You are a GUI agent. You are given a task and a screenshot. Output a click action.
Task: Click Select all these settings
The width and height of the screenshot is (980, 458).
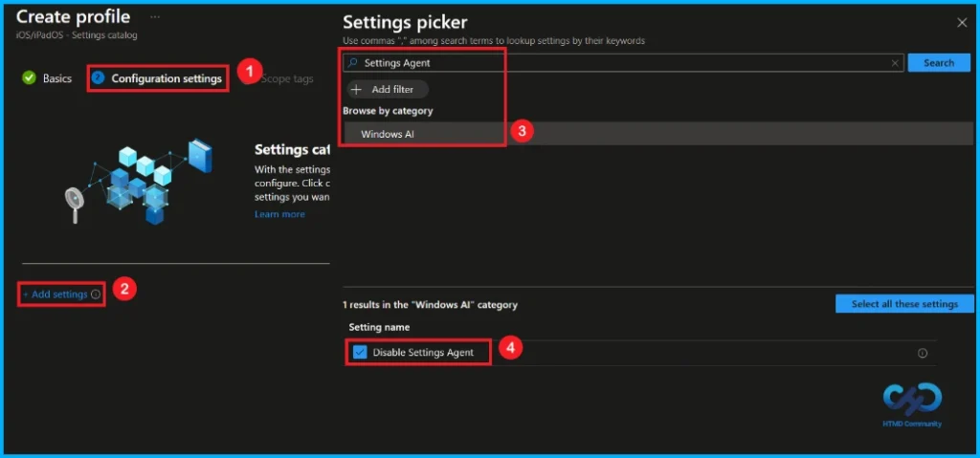pyautogui.click(x=904, y=304)
